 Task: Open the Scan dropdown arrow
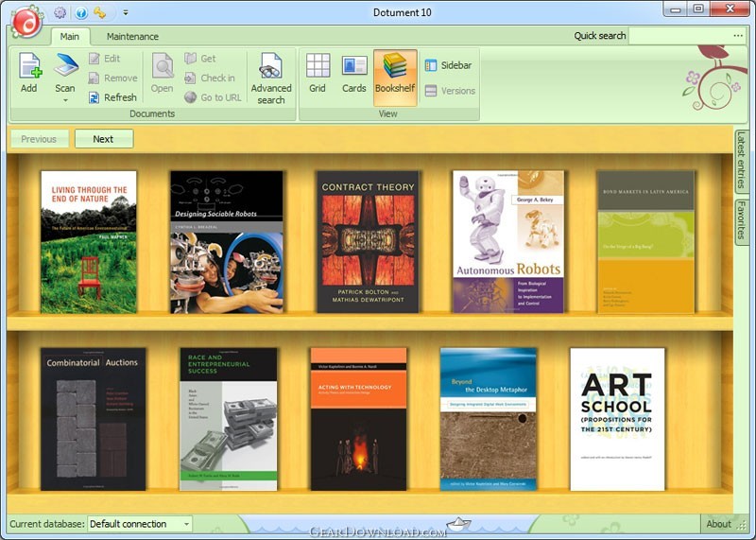(65, 100)
